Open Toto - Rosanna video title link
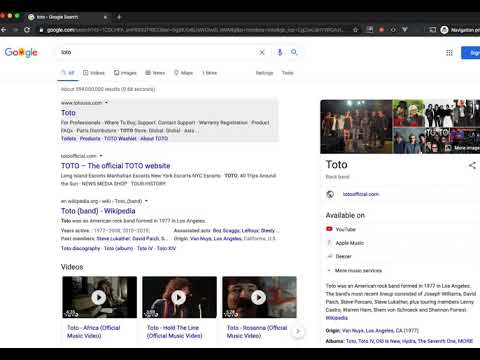The height and width of the screenshot is (360, 480). [257, 332]
